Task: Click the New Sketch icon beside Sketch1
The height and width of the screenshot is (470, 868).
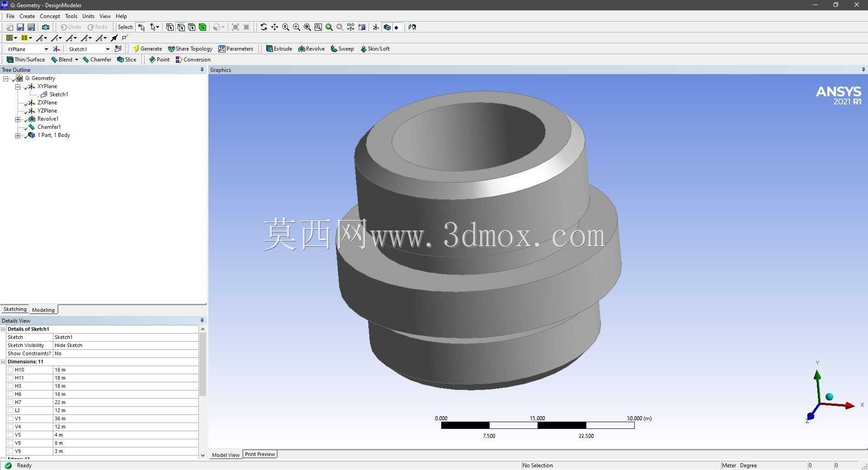Action: tap(118, 49)
